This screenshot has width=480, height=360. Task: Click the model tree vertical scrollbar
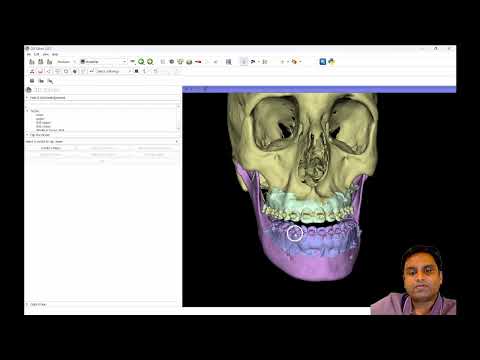point(178,117)
